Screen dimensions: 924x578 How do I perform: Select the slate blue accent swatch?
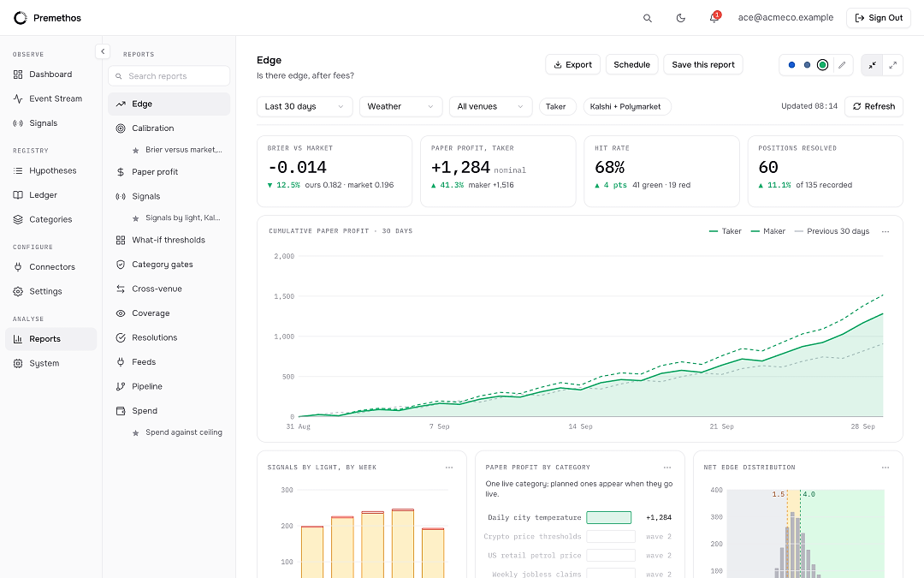pos(807,65)
